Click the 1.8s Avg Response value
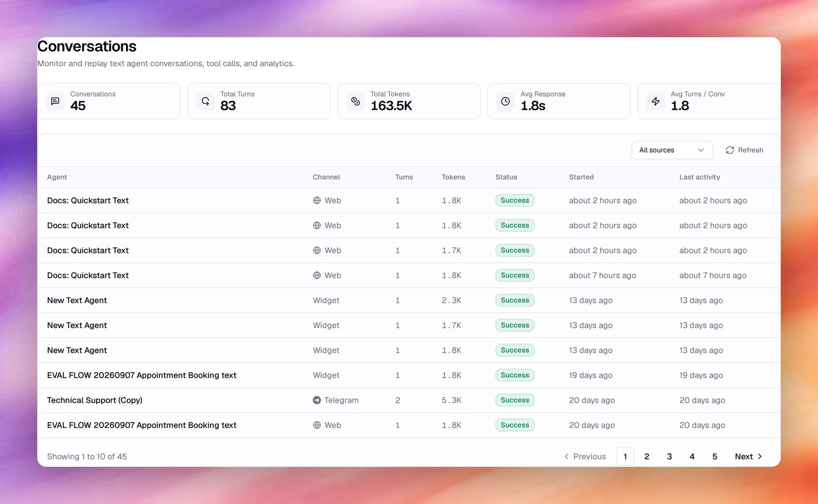This screenshot has width=818, height=504. 533,106
